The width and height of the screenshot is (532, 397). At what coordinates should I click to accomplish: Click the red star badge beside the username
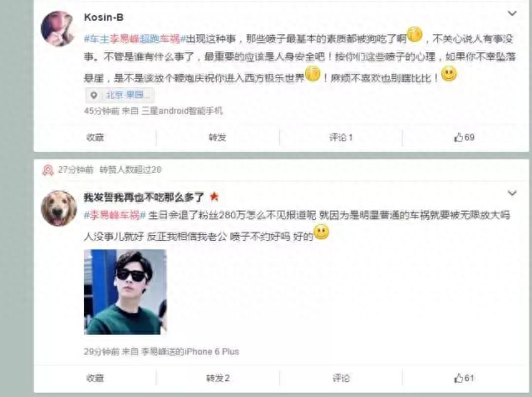214,196
